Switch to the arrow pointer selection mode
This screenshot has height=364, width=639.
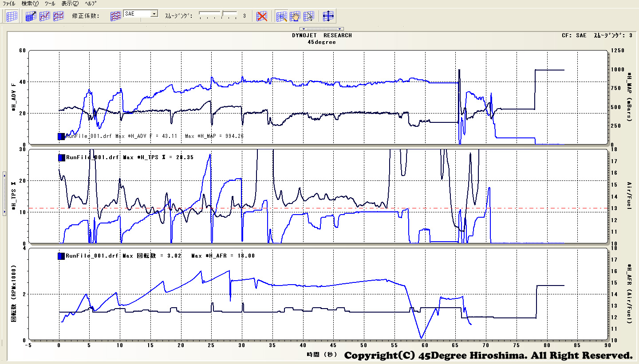309,16
